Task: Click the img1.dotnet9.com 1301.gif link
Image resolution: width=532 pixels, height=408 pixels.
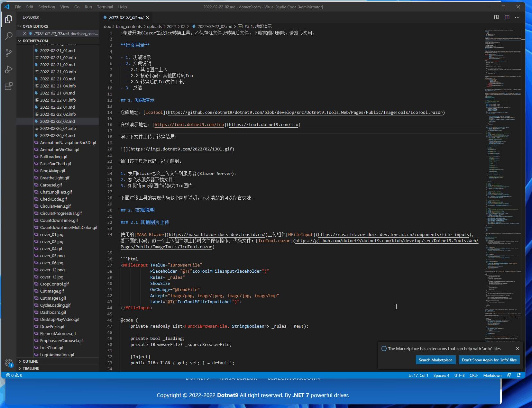Action: point(181,149)
